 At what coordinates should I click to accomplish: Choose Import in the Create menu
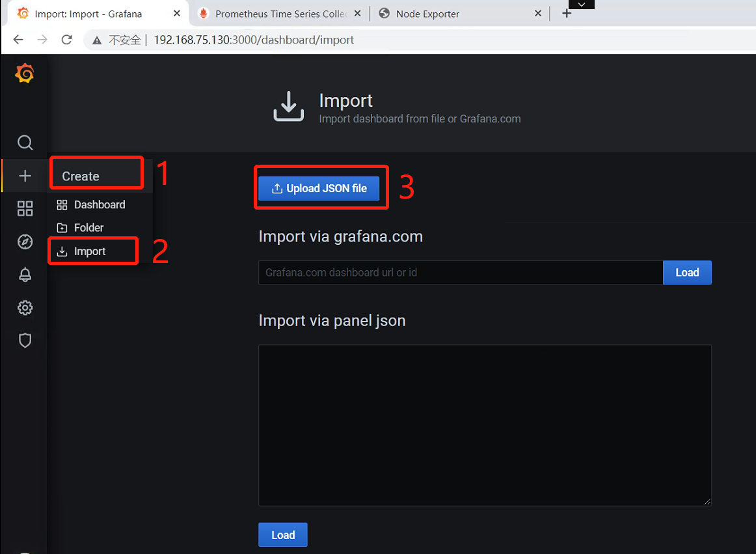90,251
